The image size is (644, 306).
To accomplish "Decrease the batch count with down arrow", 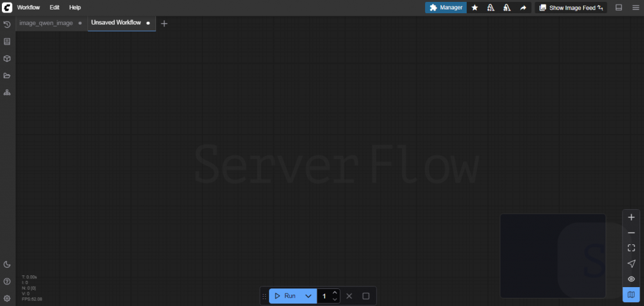I will (x=335, y=300).
